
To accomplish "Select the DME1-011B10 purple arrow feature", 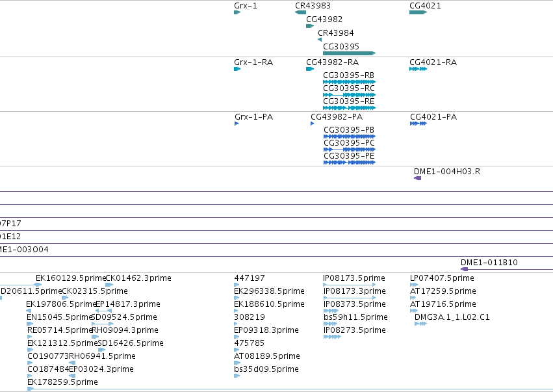I will (507, 269).
